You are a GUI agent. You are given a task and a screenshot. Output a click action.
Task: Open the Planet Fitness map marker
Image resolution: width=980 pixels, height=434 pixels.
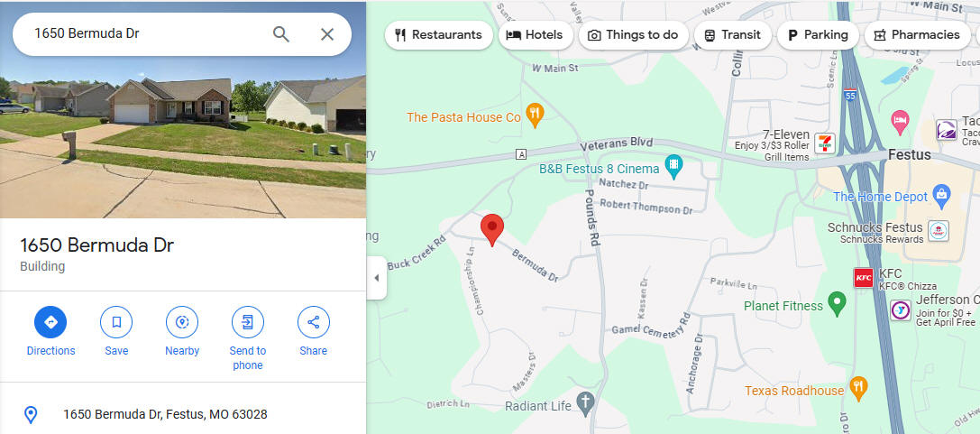pos(837,304)
